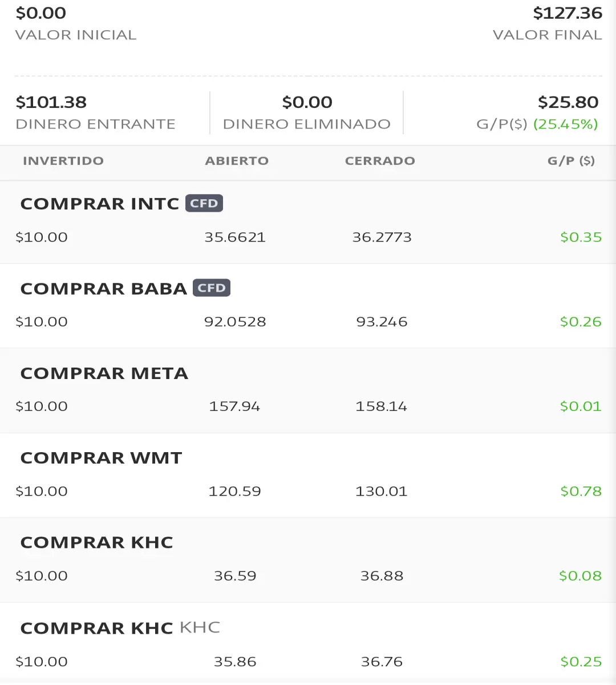Click the G/P ($) column header

click(571, 161)
